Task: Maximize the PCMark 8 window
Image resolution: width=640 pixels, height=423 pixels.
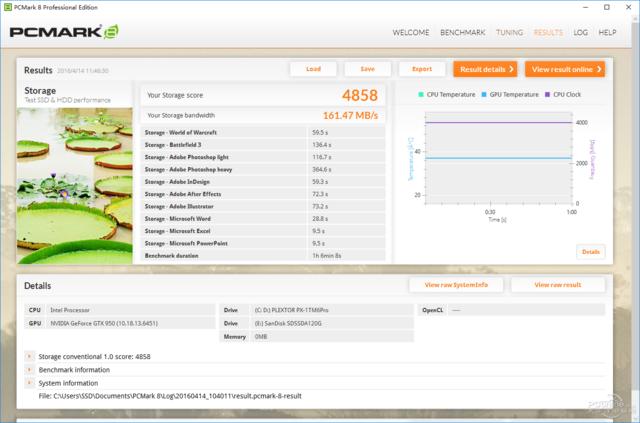Action: coord(607,7)
